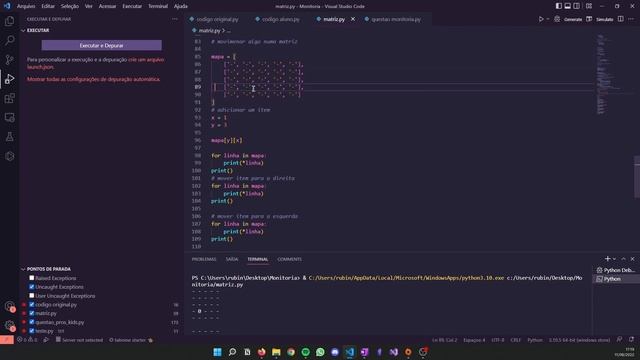Open the Seleção menu
This screenshot has width=640, height=360.
point(70,6)
